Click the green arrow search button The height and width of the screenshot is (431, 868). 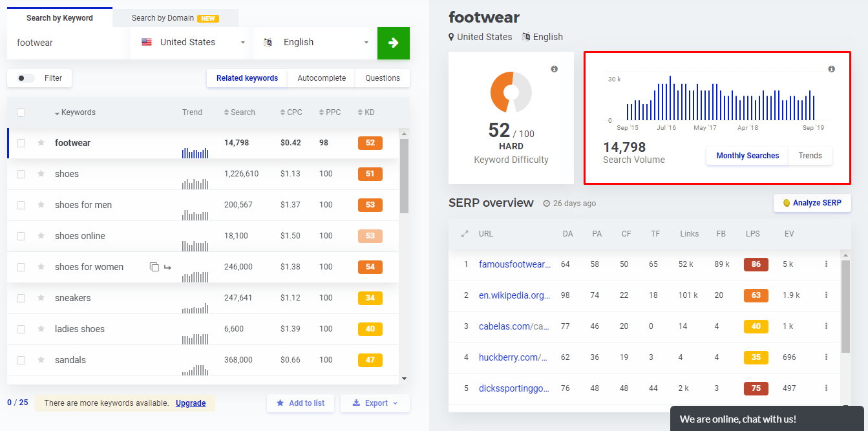tap(394, 43)
